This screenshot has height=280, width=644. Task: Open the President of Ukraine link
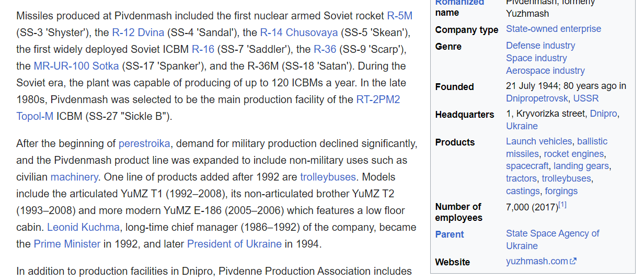point(234,244)
